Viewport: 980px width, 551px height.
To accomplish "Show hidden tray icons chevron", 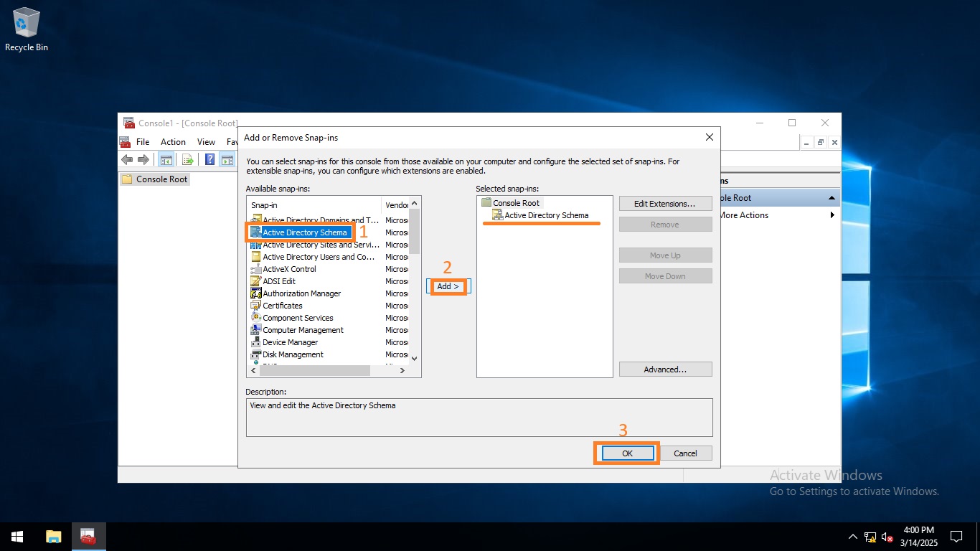I will [853, 537].
